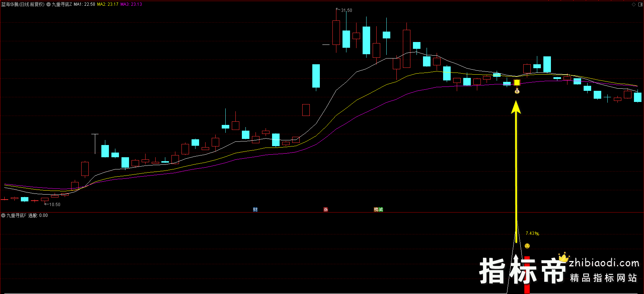644x294 pixels.
Task: Click the 九重寻底Z indicator name
Action: click(62, 4)
